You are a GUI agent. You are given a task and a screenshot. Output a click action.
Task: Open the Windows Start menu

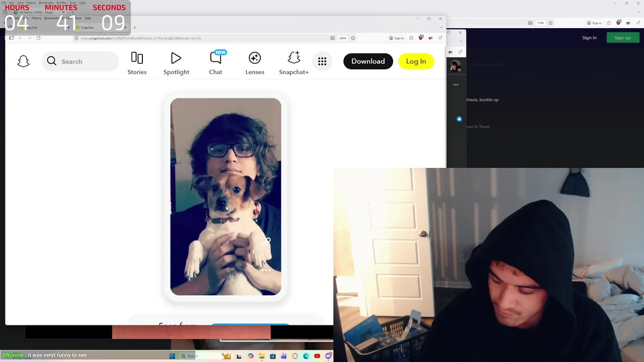(x=172, y=356)
